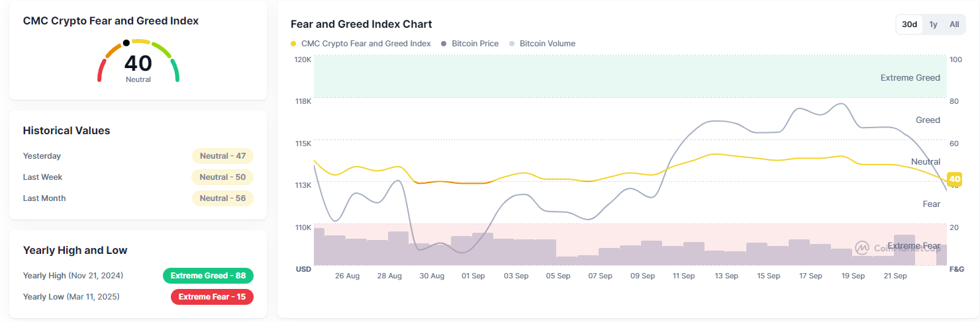Toggle the Bitcoin Price legend series
The height and width of the screenshot is (322, 980).
click(x=470, y=44)
